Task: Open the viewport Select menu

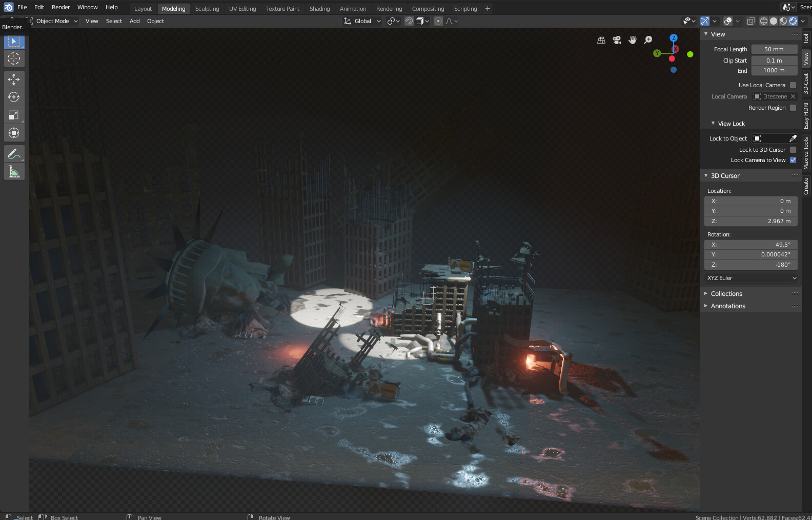Action: [x=114, y=21]
